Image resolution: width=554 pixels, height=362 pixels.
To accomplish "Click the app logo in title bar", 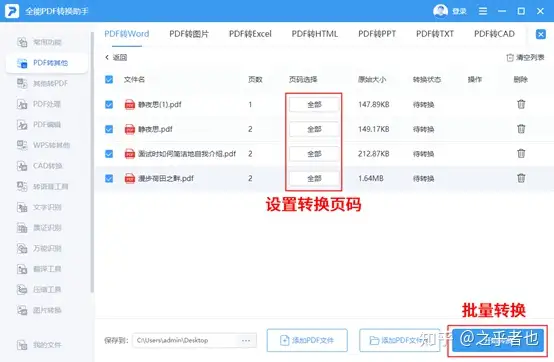I will (12, 11).
